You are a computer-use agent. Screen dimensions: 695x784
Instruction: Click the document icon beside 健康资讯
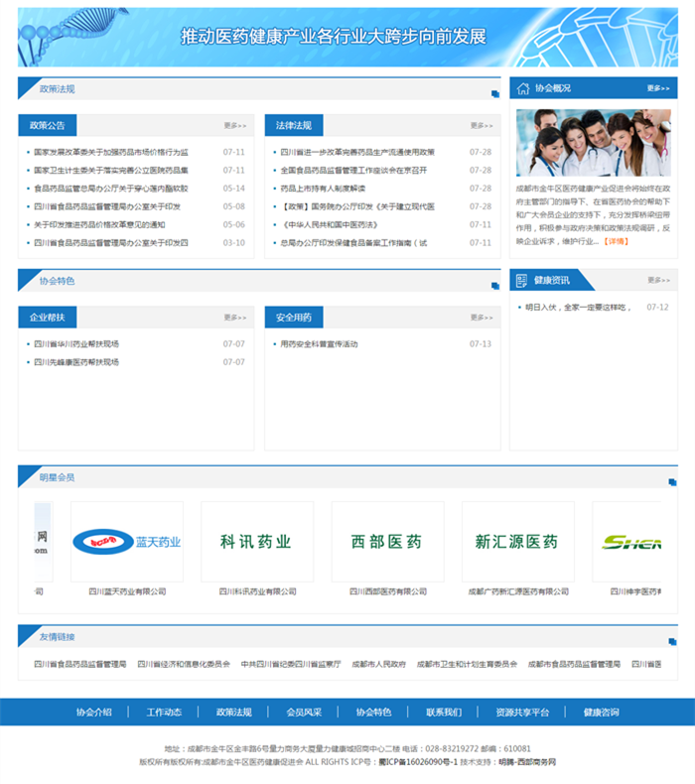[523, 280]
